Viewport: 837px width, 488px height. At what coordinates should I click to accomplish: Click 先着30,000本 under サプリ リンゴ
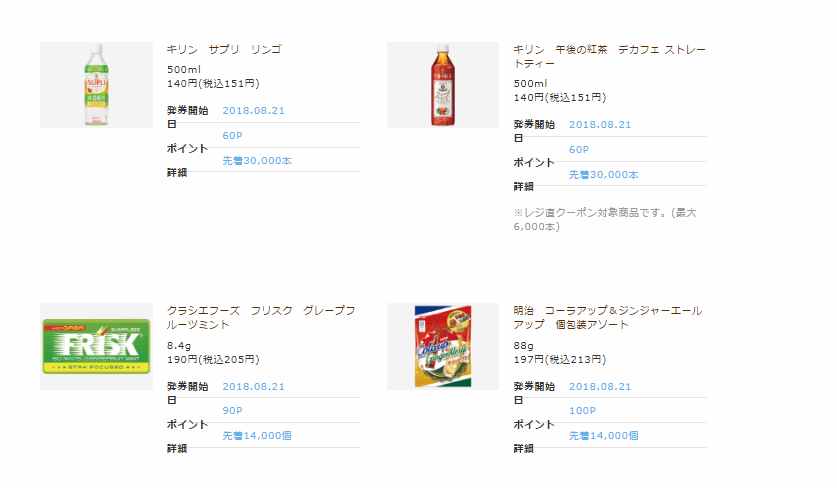[257, 160]
